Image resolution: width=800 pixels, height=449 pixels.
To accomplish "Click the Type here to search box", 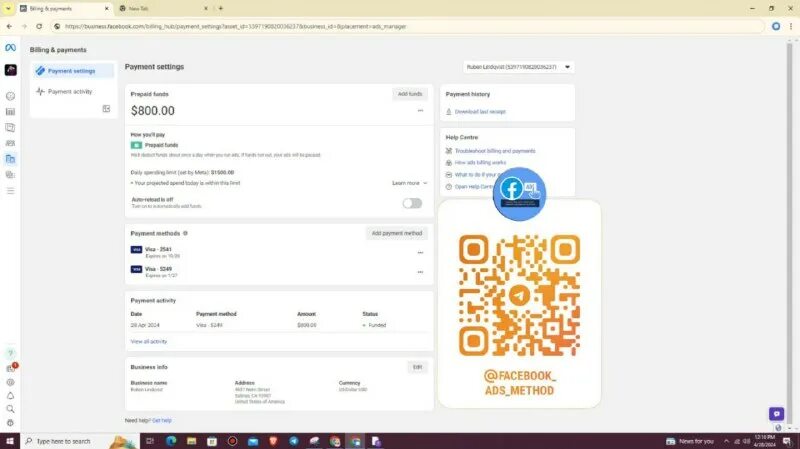I will pos(79,441).
